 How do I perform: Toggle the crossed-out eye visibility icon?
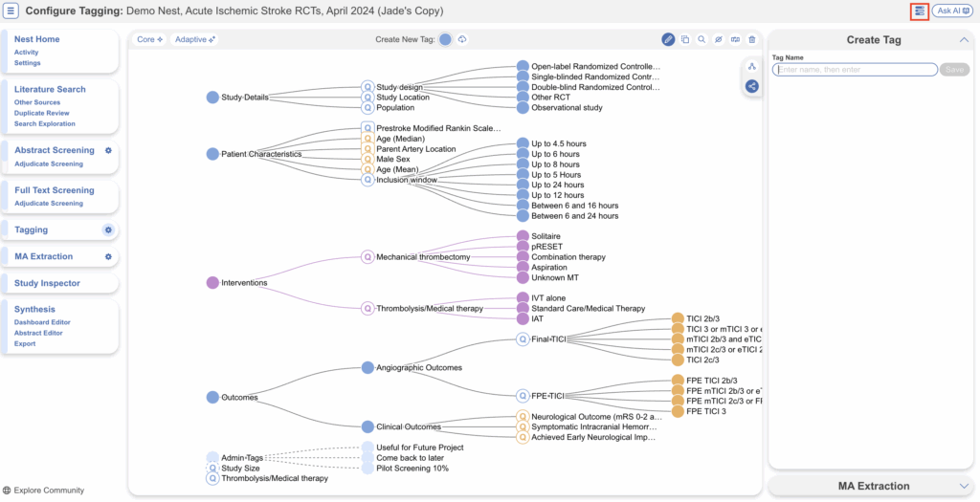[718, 39]
